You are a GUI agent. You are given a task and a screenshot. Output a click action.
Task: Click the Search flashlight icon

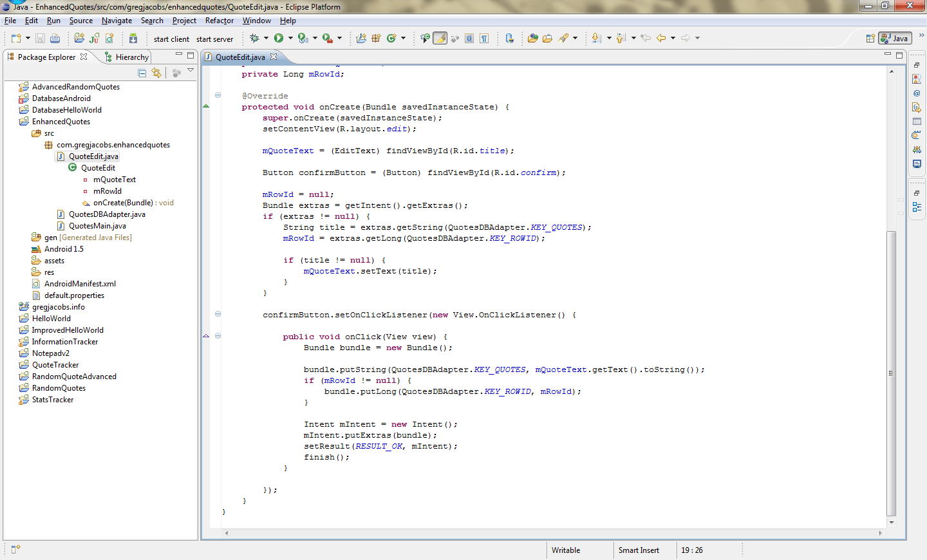tap(564, 39)
